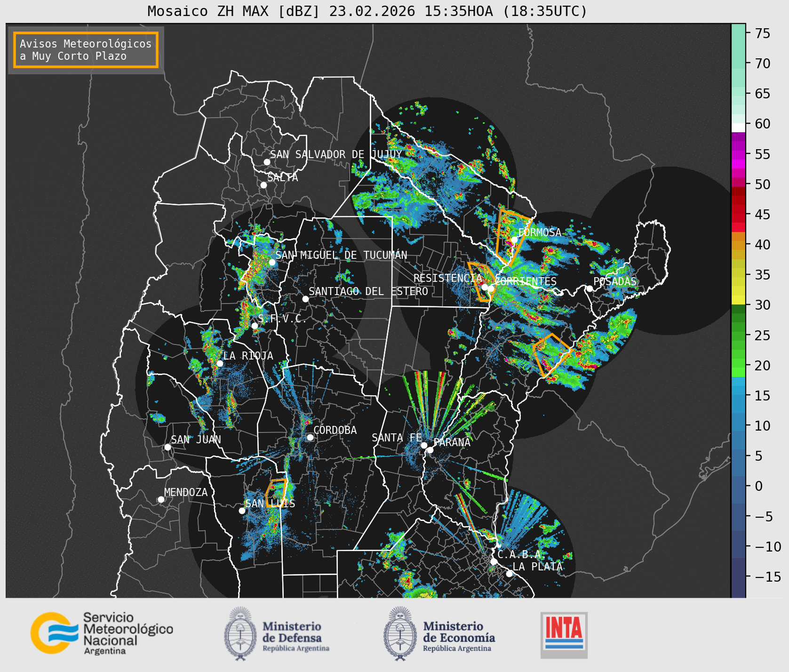The height and width of the screenshot is (672, 789).
Task: Click the MENDOZA label
Action: pos(186,492)
